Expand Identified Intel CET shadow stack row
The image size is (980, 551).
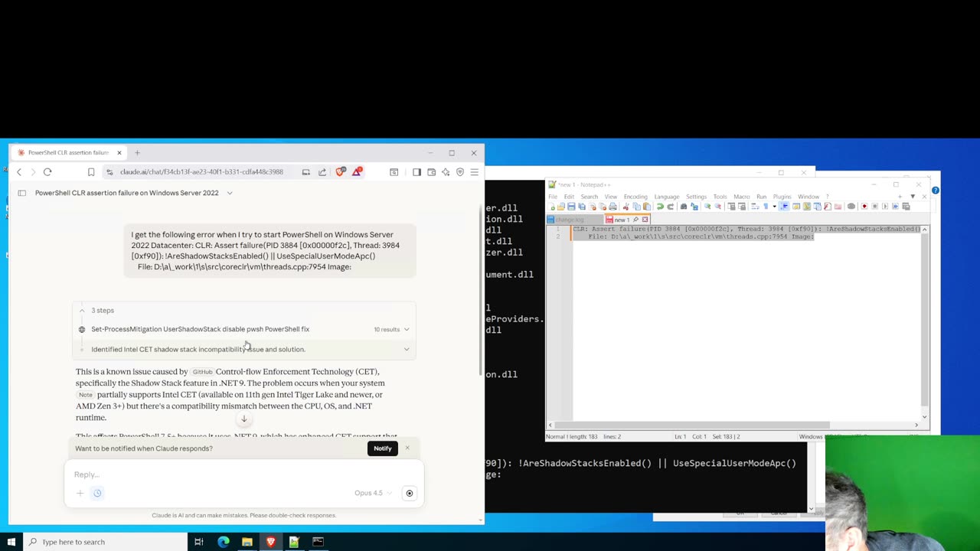(x=244, y=349)
